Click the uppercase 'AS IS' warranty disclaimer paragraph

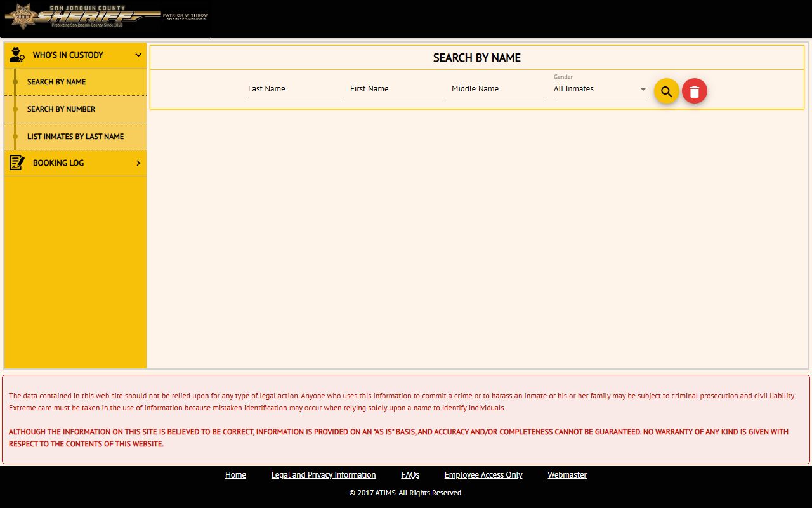[398, 438]
